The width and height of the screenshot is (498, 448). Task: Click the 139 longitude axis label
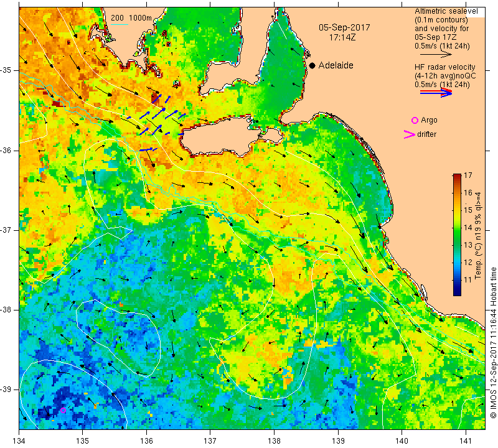coord(338,441)
